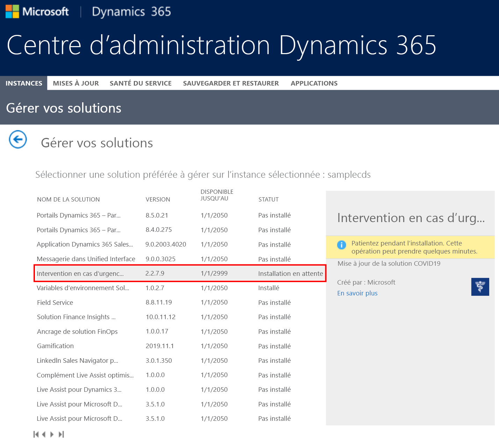
Task: Jump to first page pagination icon
Action: pyautogui.click(x=36, y=434)
